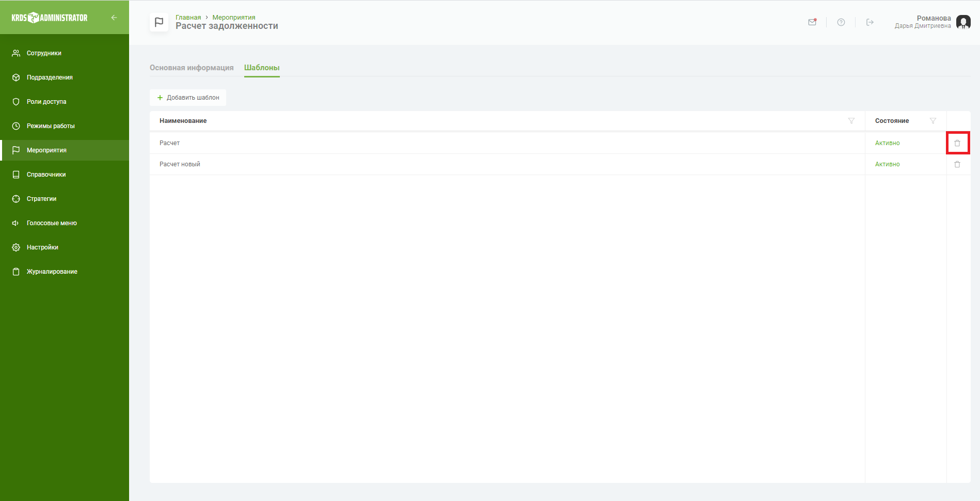Click the Роли доступа shield icon

point(16,102)
